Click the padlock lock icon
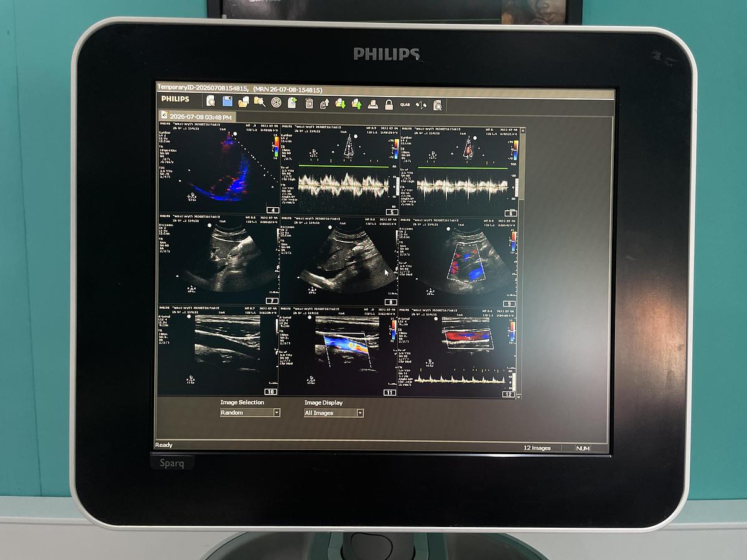Viewport: 747px width, 560px height. (x=389, y=104)
